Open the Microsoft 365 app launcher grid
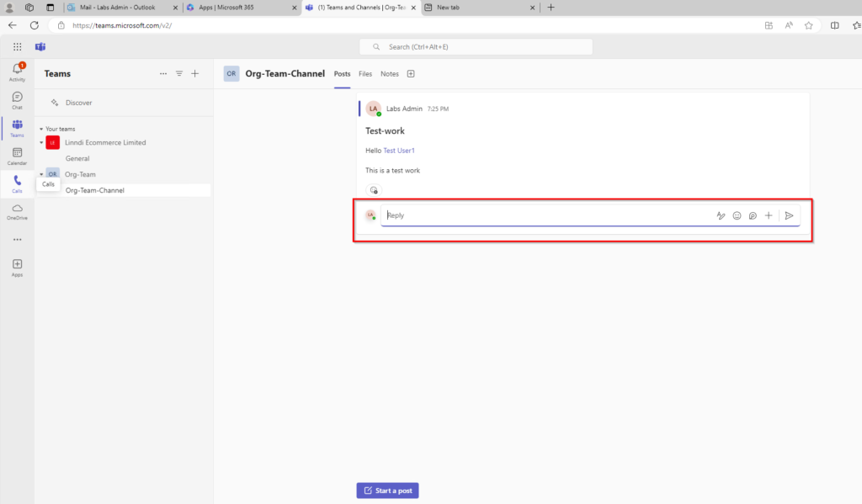 click(x=17, y=47)
